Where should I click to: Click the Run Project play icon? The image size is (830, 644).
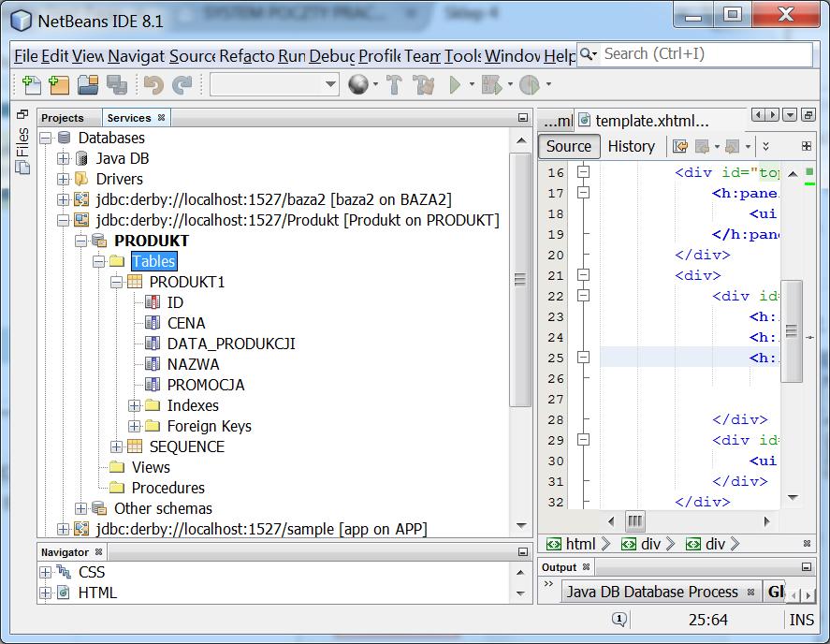pyautogui.click(x=455, y=85)
